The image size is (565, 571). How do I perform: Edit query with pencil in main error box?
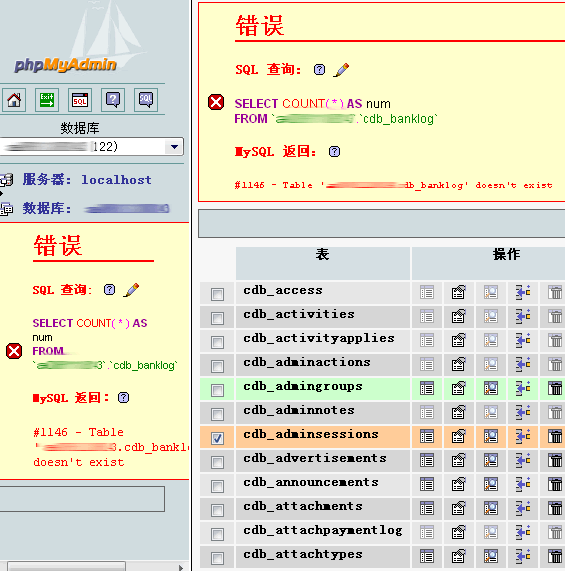(341, 70)
